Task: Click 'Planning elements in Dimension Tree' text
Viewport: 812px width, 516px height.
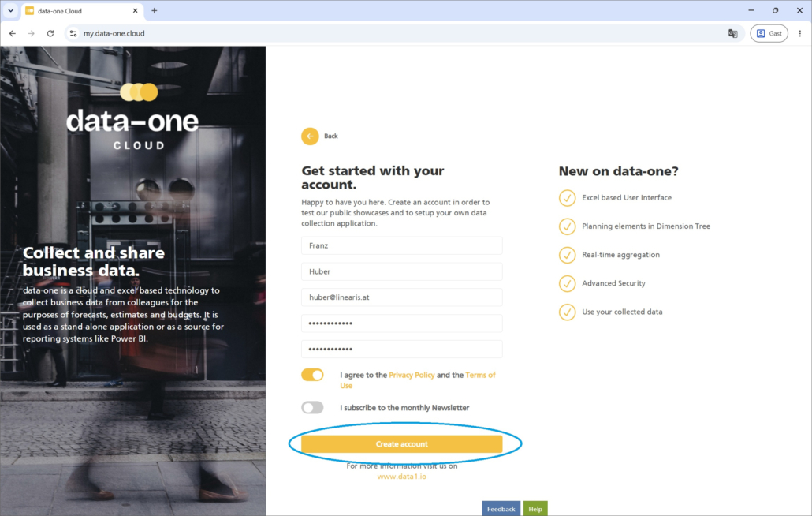Action: (646, 226)
